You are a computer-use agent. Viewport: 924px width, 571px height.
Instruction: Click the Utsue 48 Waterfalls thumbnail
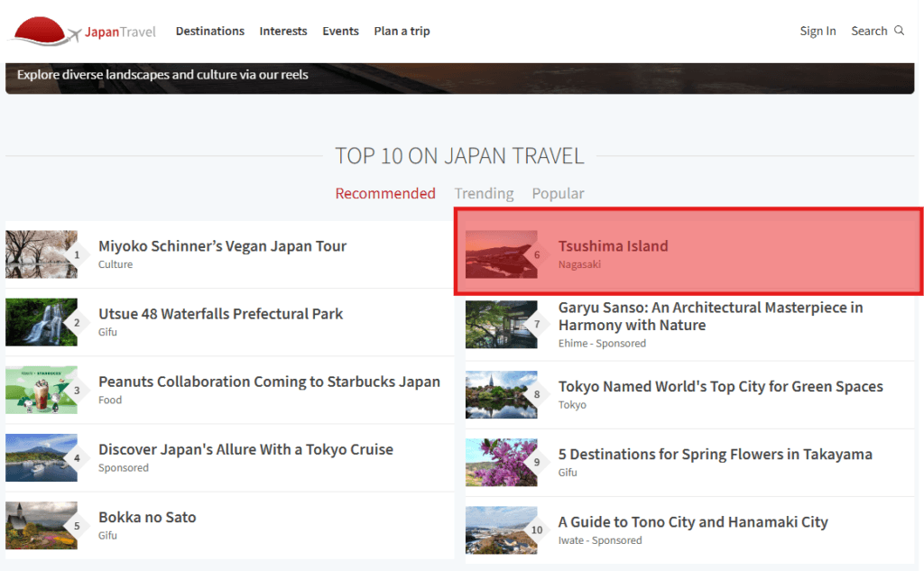tap(42, 322)
